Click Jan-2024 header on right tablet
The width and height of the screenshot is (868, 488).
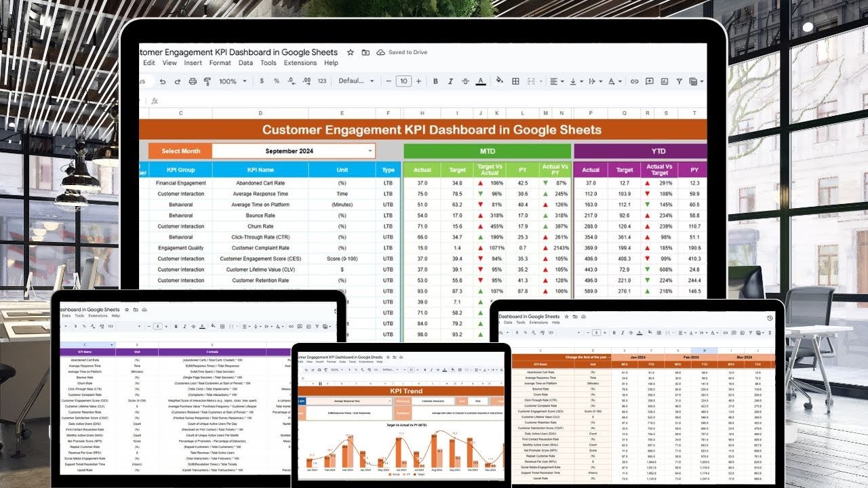pos(638,357)
